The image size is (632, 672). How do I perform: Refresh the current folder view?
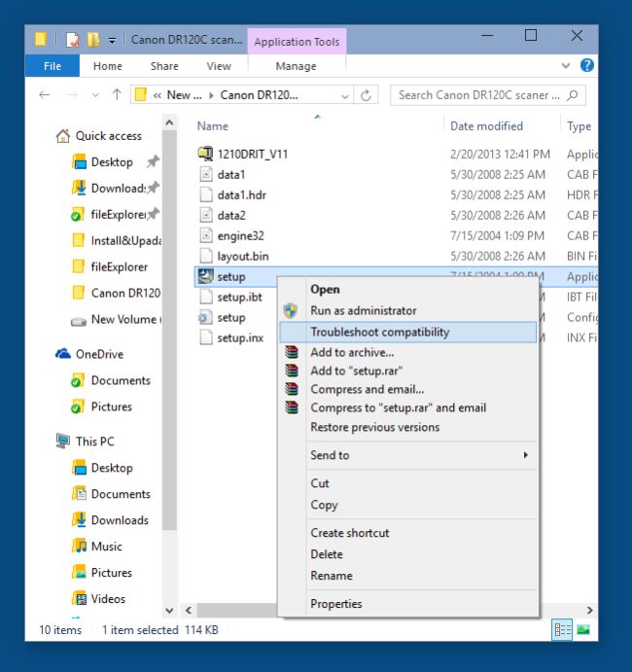point(366,95)
